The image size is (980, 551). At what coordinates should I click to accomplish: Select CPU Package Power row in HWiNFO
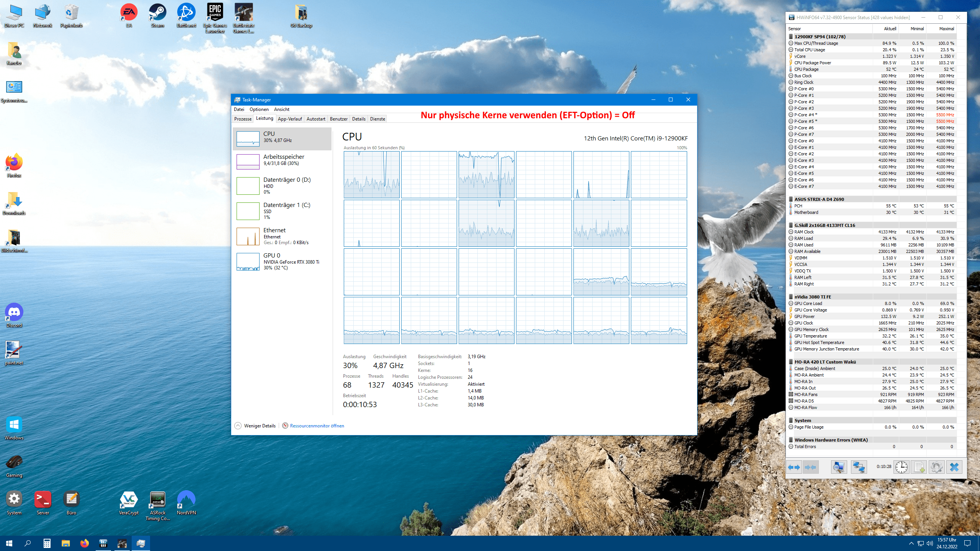(872, 63)
